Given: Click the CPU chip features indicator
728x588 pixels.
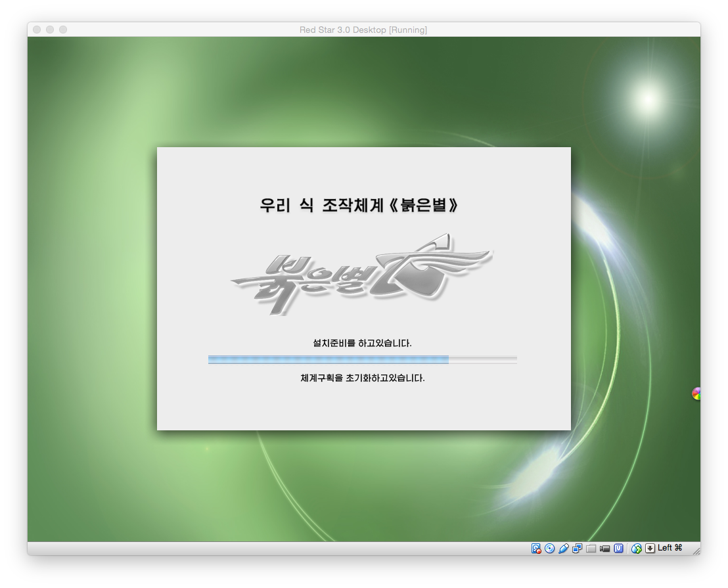Looking at the screenshot, I should 619,549.
